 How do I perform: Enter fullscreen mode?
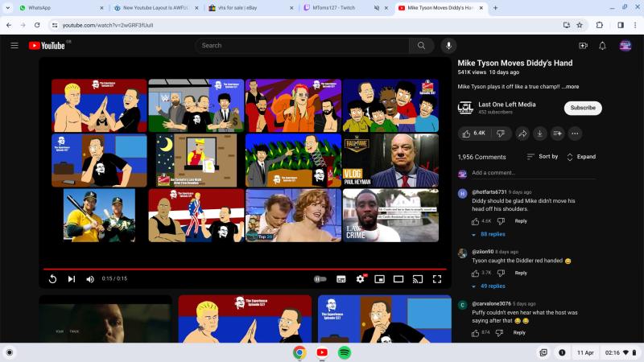pyautogui.click(x=437, y=279)
